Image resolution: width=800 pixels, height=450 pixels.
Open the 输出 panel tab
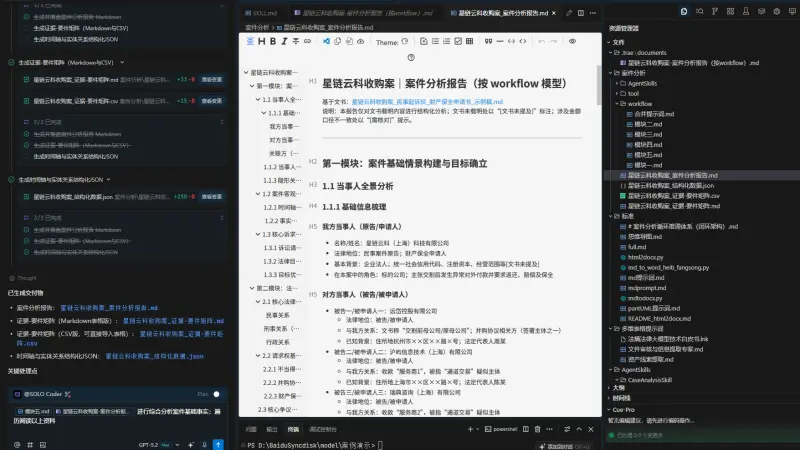click(272, 430)
